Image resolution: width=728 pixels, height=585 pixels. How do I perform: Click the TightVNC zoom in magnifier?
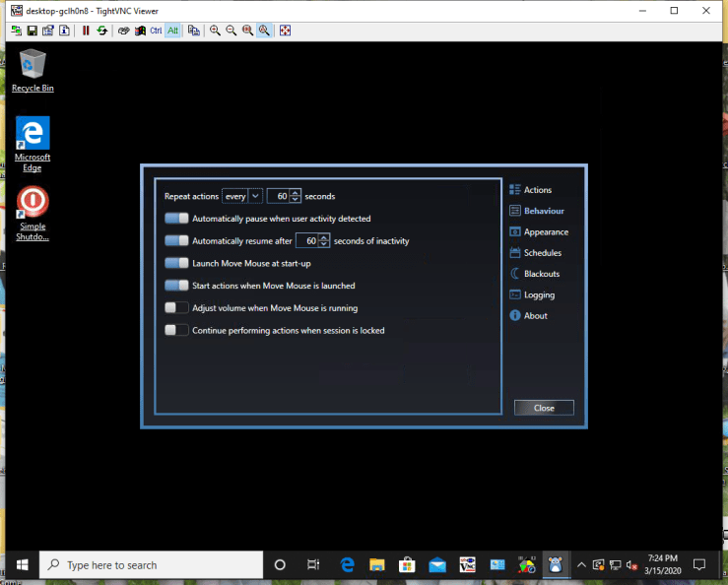215,31
